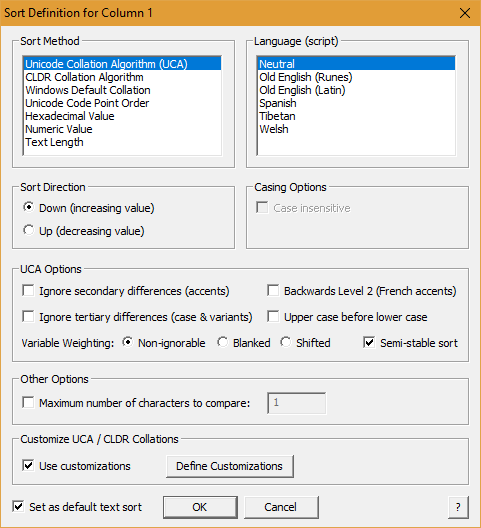Confirm with the OK button
Viewport: 481px width, 528px height.
pyautogui.click(x=200, y=507)
